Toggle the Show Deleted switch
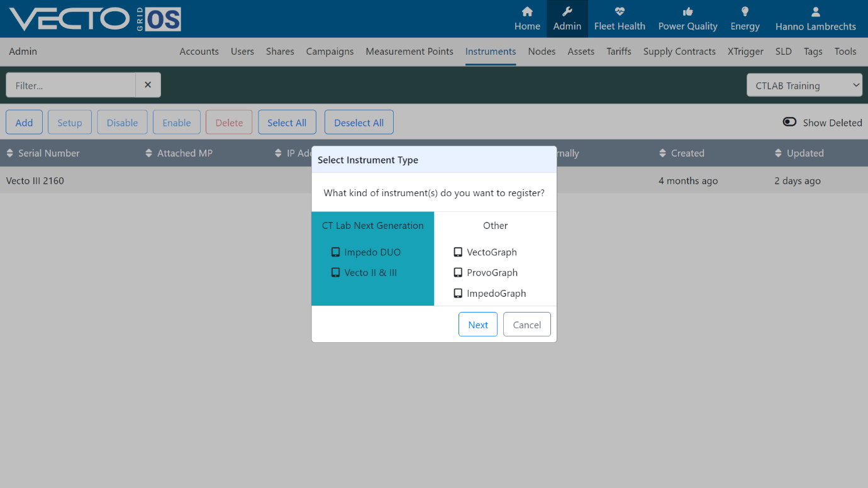 (789, 122)
